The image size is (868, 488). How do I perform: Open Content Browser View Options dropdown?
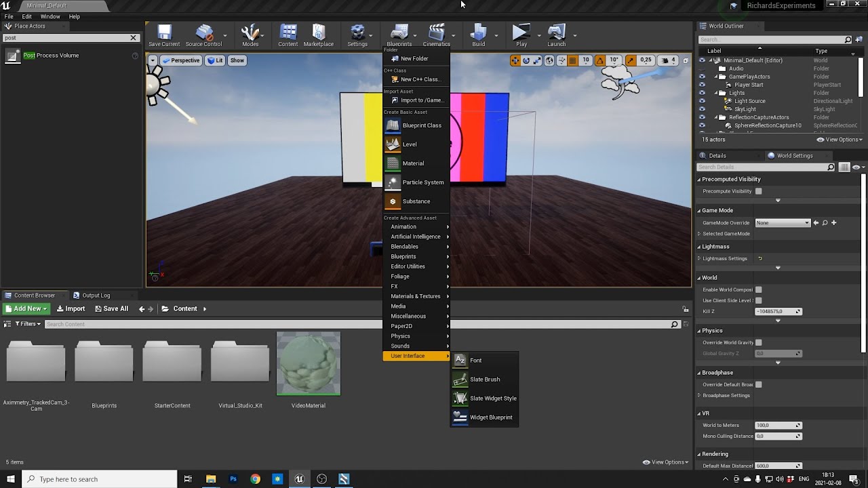pyautogui.click(x=665, y=462)
